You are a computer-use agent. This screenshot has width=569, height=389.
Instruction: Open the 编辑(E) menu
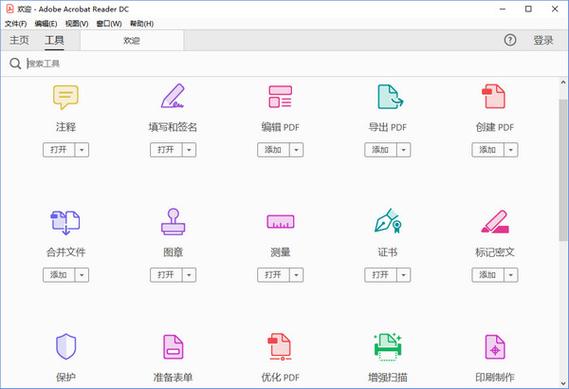point(46,24)
